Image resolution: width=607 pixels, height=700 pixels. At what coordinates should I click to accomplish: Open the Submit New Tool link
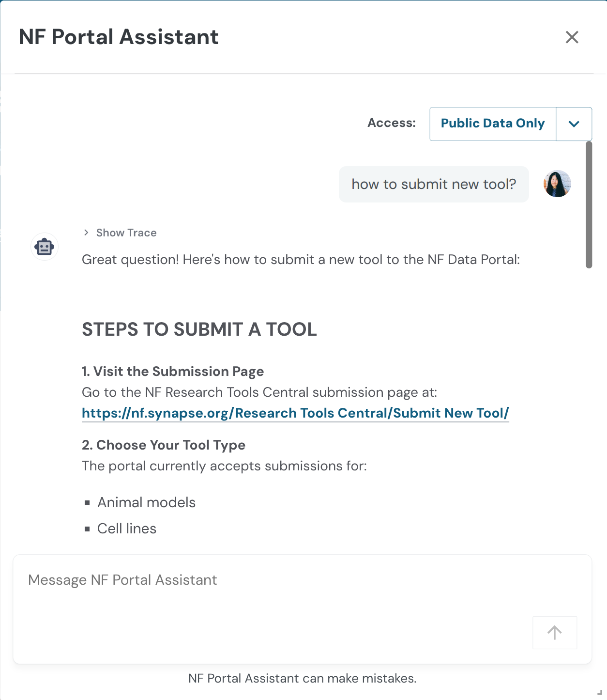coord(295,413)
